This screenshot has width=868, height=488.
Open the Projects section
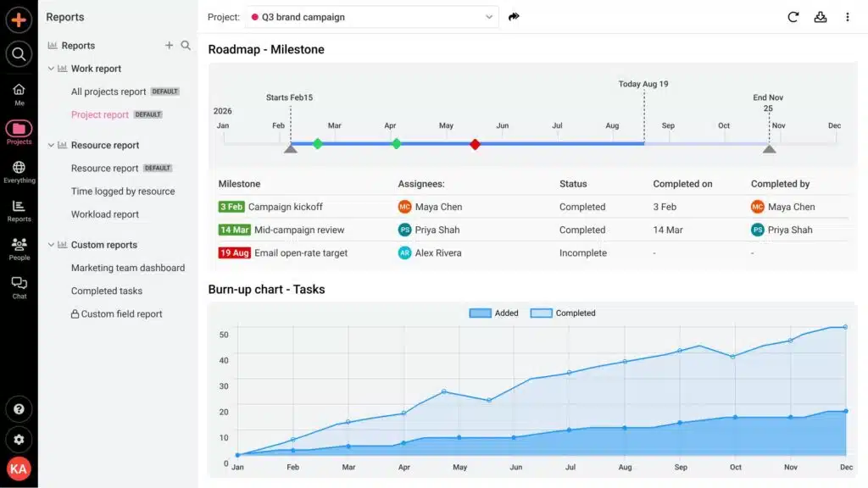19,133
